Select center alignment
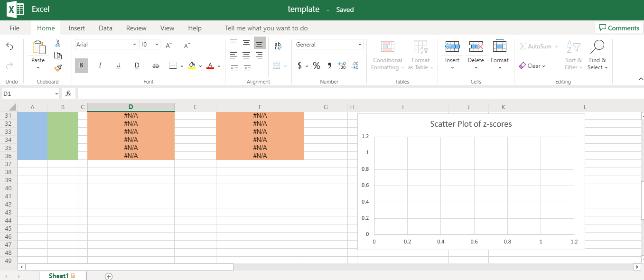644x280 pixels. (x=246, y=55)
